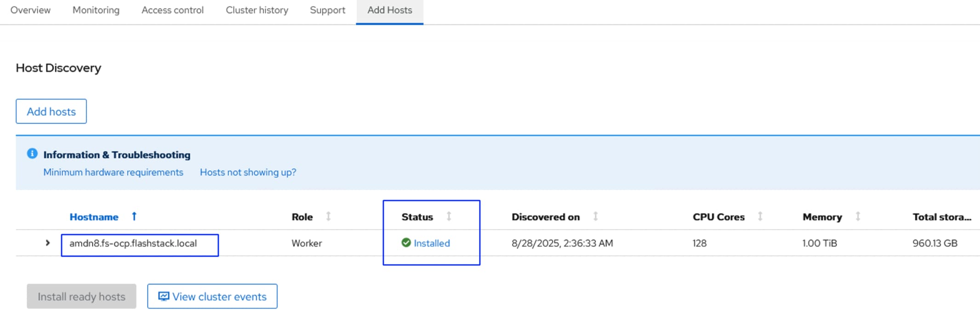Click the blue information circle icon
Image resolution: width=980 pixels, height=333 pixels.
[x=32, y=154]
